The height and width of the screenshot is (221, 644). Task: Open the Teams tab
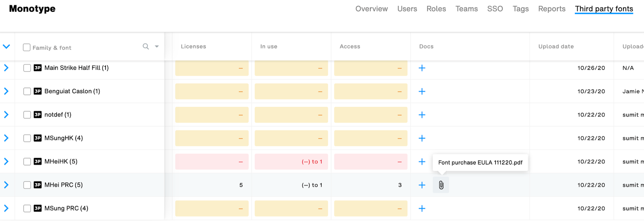click(466, 9)
